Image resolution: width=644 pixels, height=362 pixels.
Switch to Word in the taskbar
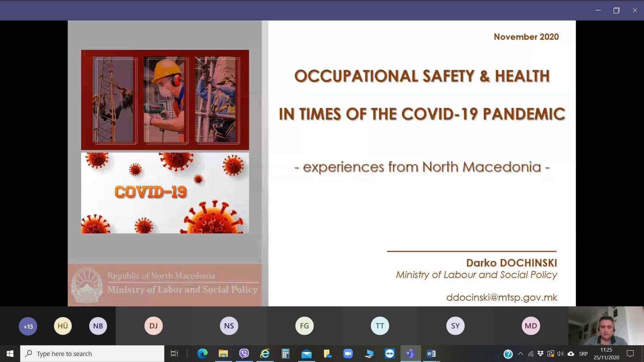pyautogui.click(x=431, y=354)
